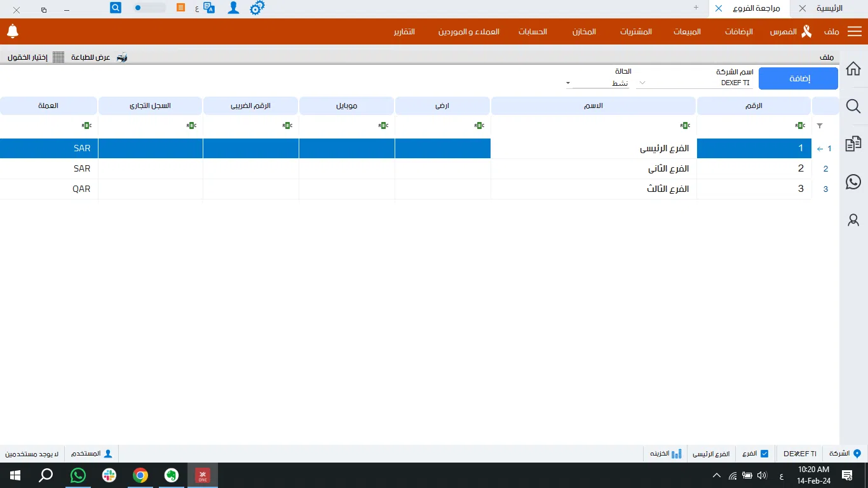
Task: Open the user profile icon in the title bar
Action: pyautogui.click(x=233, y=8)
